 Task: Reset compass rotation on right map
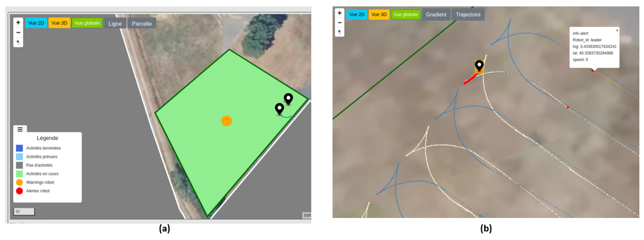coord(340,32)
